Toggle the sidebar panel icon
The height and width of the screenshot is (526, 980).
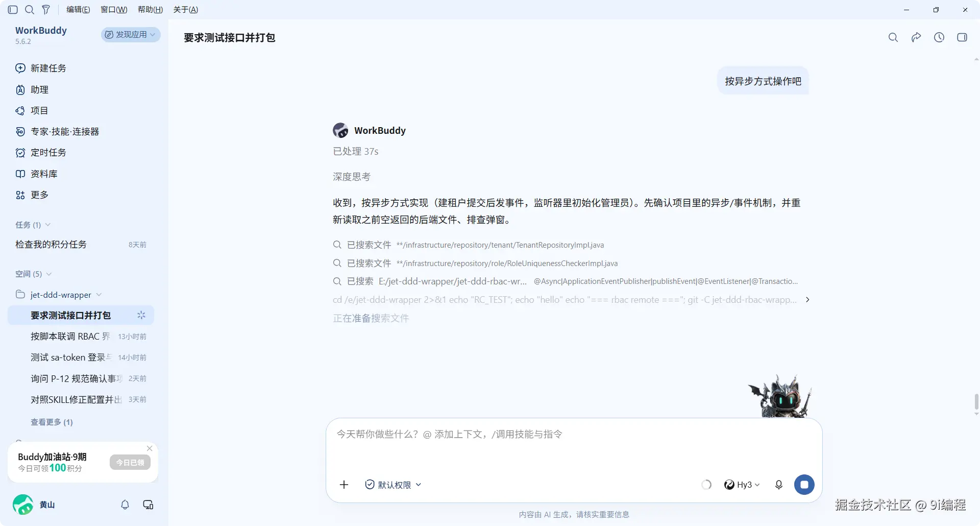pos(13,10)
